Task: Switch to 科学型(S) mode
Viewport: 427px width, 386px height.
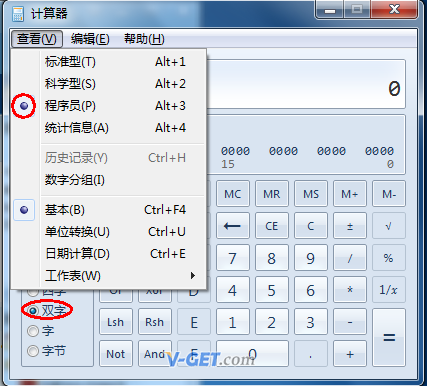Action: click(108, 84)
